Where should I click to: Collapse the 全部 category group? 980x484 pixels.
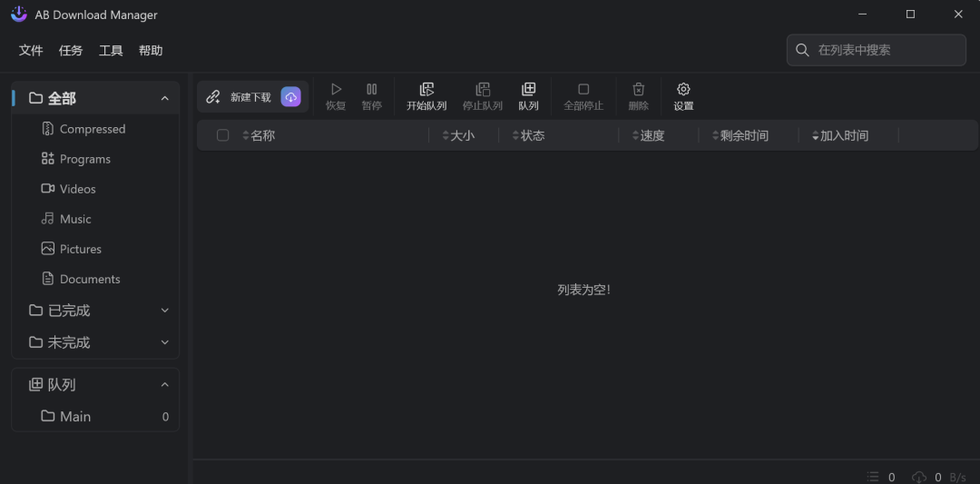pos(165,98)
